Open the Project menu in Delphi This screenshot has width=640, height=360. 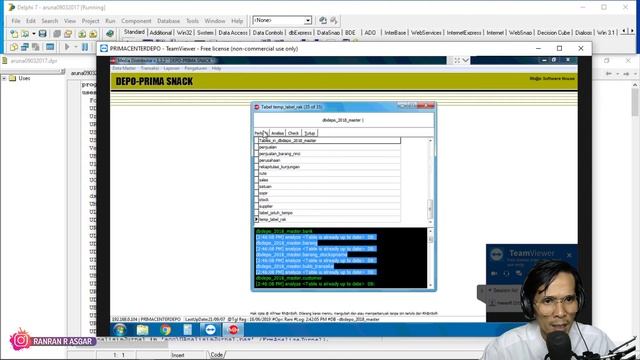tap(90, 21)
